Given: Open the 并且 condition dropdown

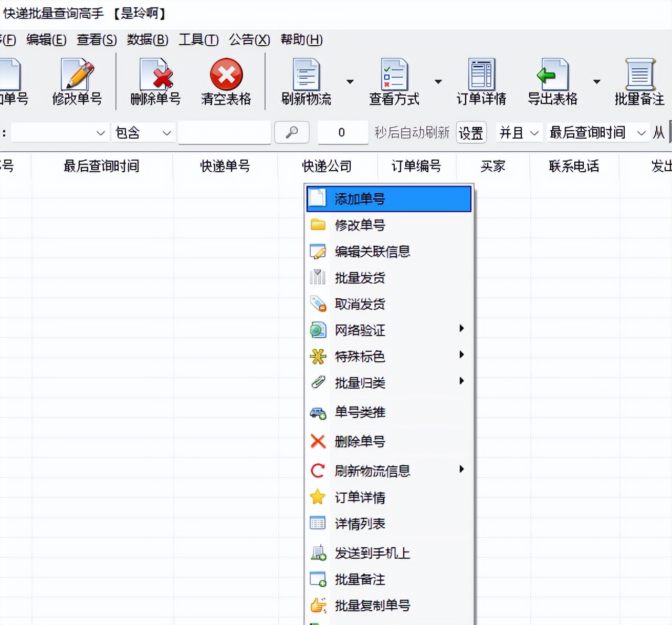Looking at the screenshot, I should (x=519, y=132).
